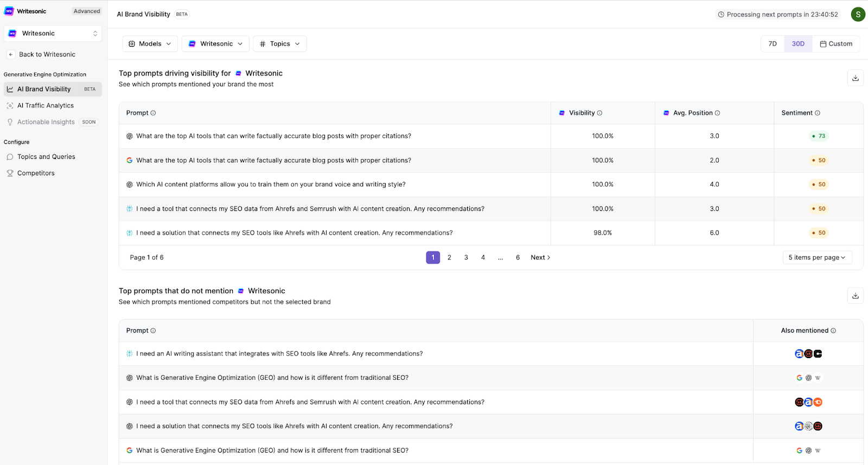Go to page 2 of prompts
868x465 pixels.
(x=449, y=258)
